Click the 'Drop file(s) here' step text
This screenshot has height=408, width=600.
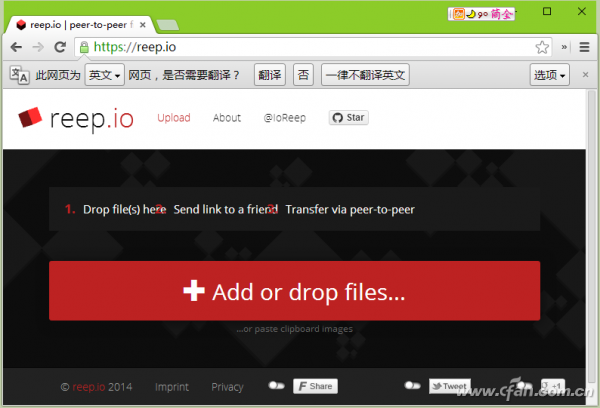(125, 209)
